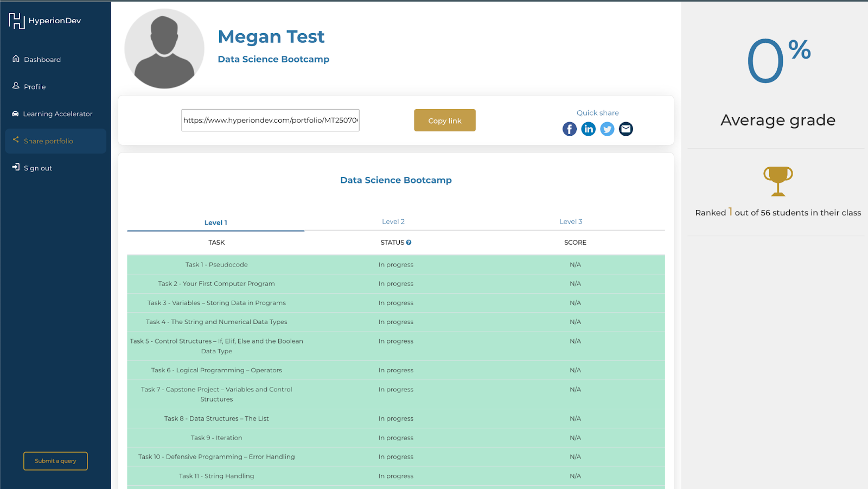Click the STATUS help question mark icon

409,243
